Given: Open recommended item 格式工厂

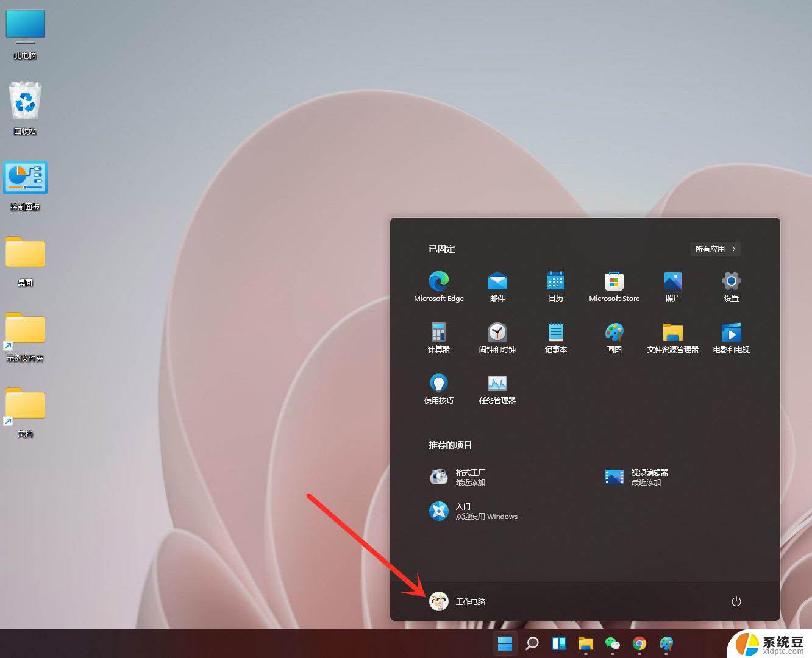Looking at the screenshot, I should pyautogui.click(x=458, y=477).
